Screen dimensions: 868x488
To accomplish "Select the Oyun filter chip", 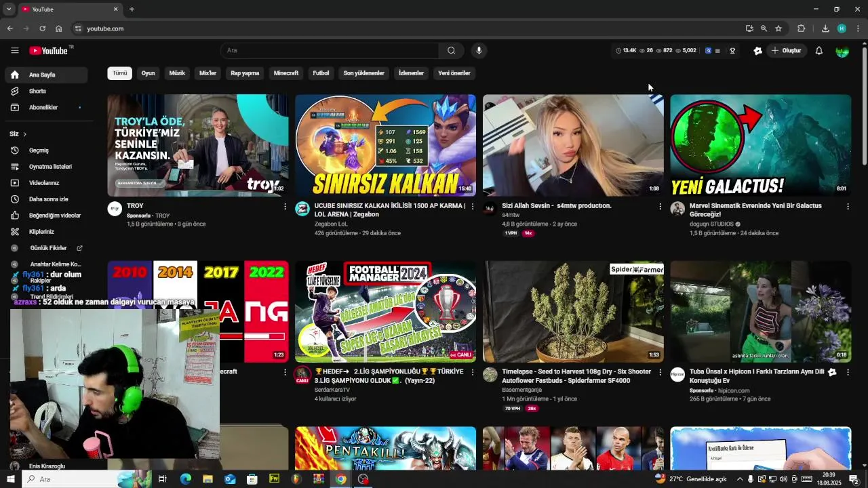I will 148,73.
